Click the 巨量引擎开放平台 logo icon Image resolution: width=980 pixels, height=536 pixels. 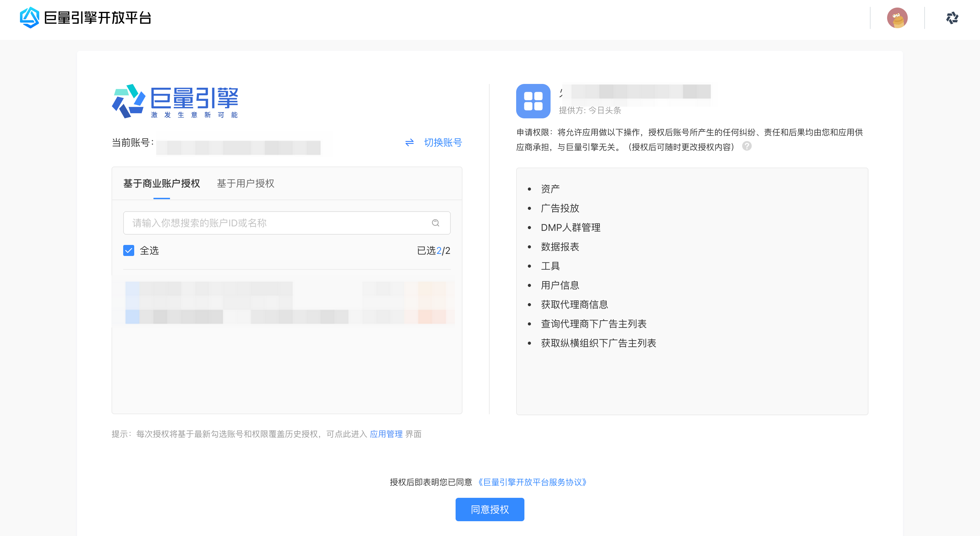29,18
